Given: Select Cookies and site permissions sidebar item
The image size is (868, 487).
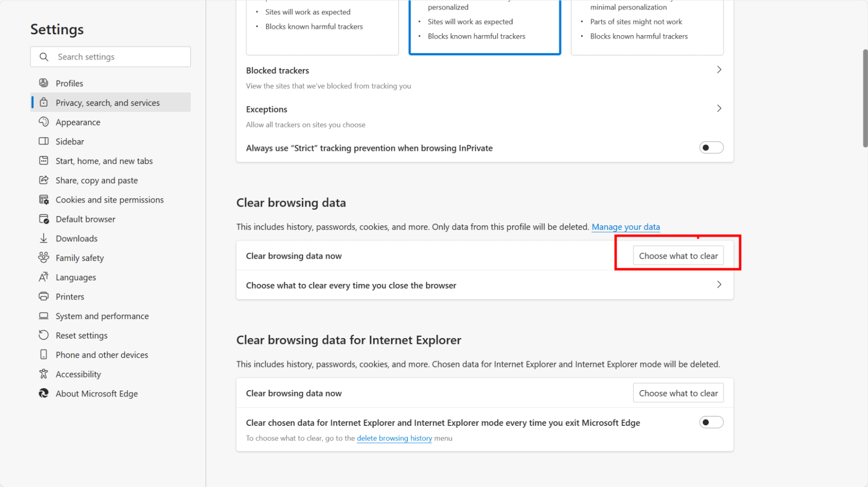Looking at the screenshot, I should coord(110,199).
